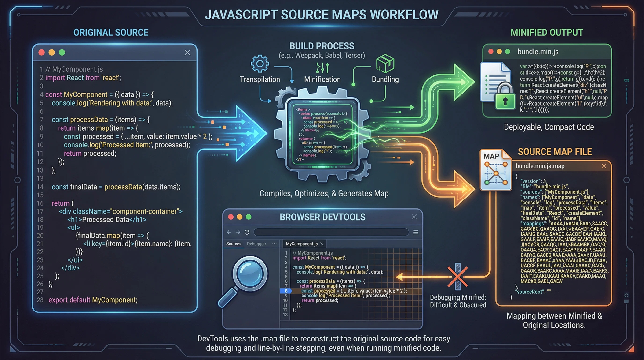644x360 pixels.
Task: Select the MyComponent.js file tab
Action: click(x=301, y=244)
